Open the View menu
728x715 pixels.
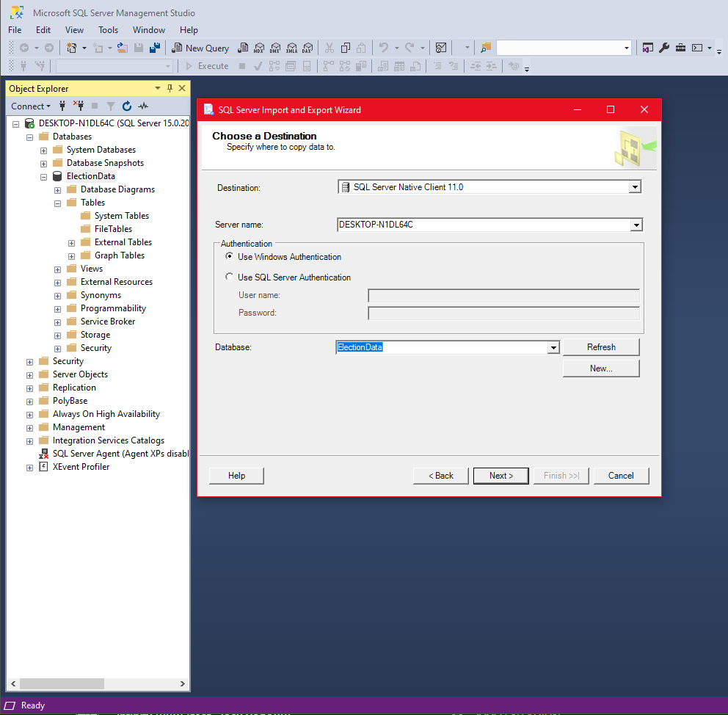pyautogui.click(x=74, y=30)
